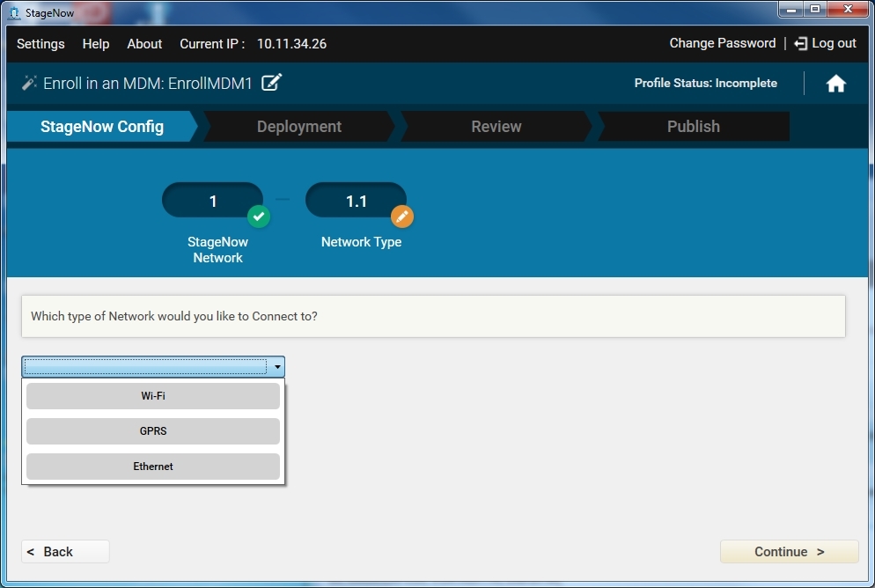This screenshot has width=875, height=588.
Task: Open the Help menu
Action: point(96,44)
